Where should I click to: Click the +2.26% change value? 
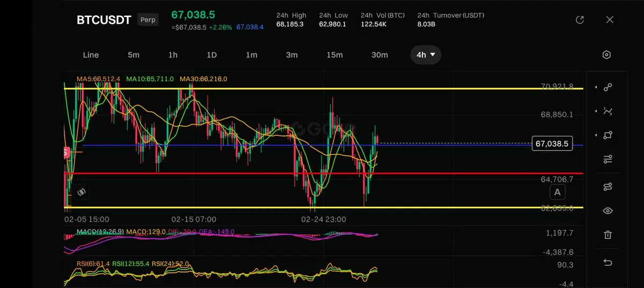[x=221, y=27]
